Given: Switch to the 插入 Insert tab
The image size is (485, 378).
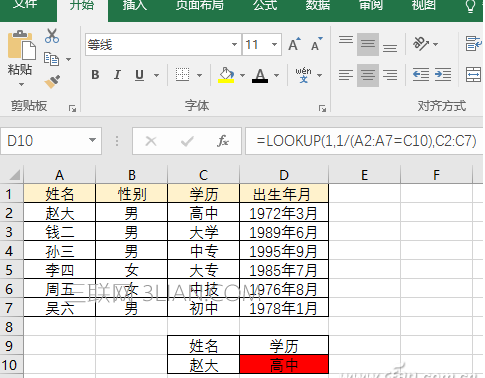Looking at the screenshot, I should [x=135, y=5].
